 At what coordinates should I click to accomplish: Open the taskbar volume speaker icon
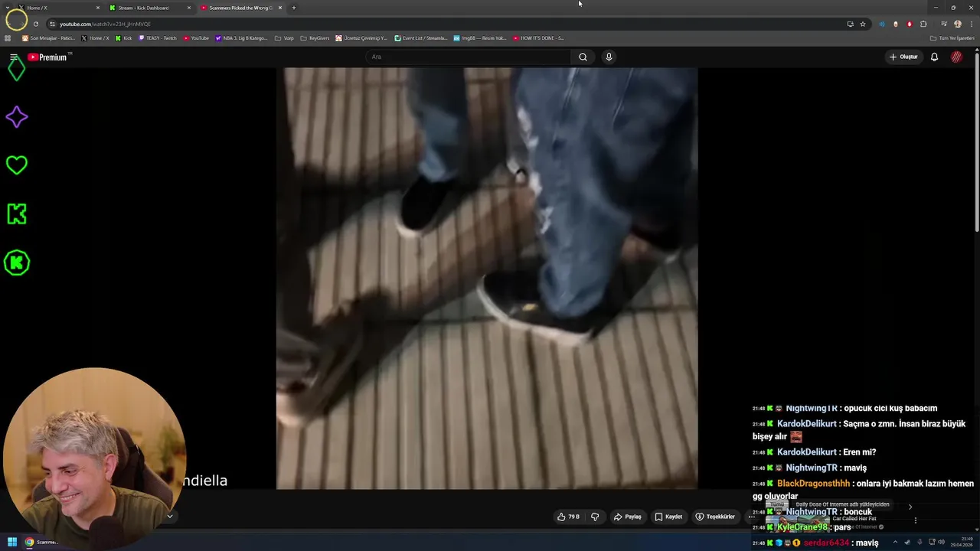(941, 542)
